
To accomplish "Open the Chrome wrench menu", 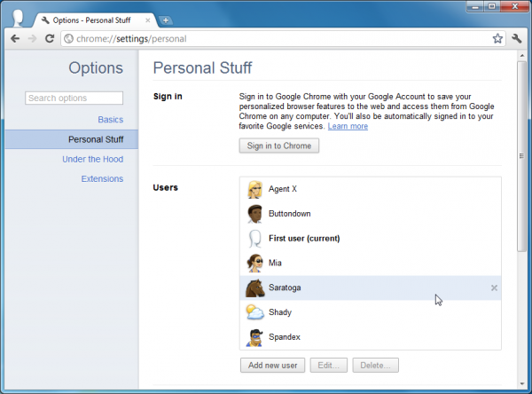I will [x=517, y=39].
